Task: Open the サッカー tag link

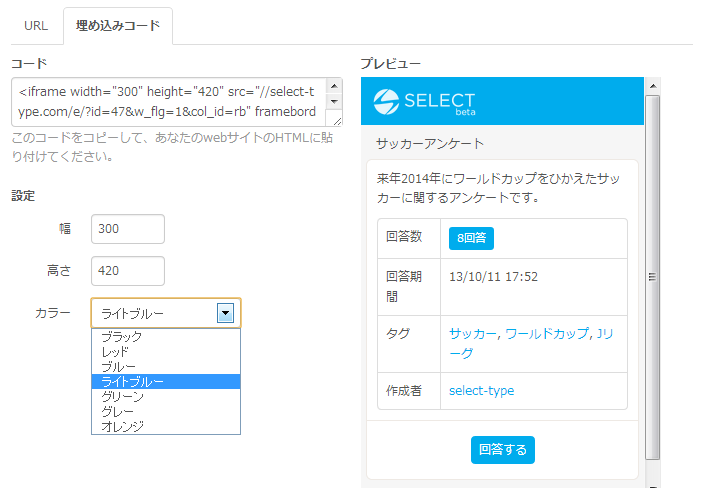Action: [473, 334]
